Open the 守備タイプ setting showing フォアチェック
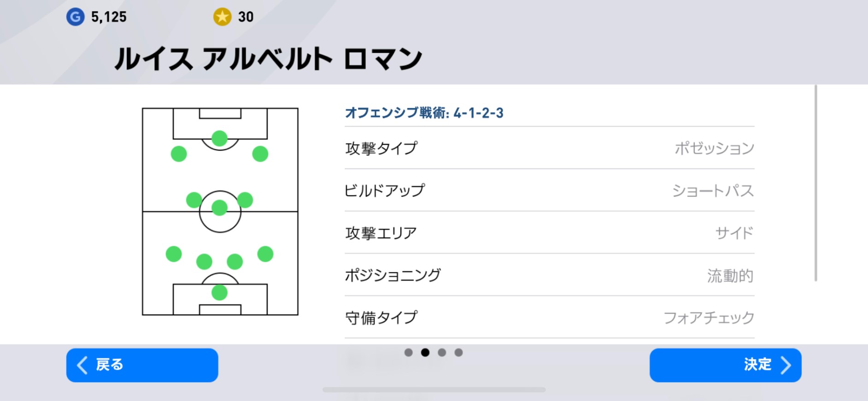Screen dimensions: 868x401 (x=548, y=317)
